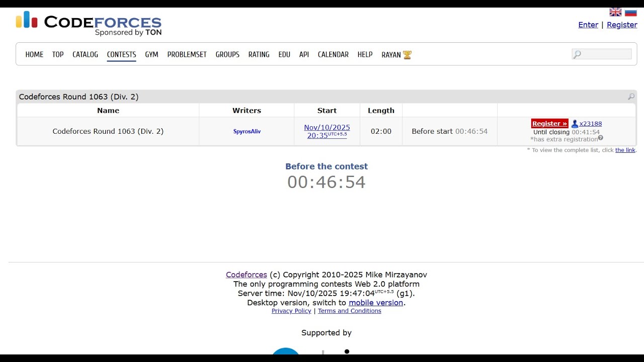Open the Top menu item
Image resolution: width=644 pixels, height=362 pixels.
[58, 54]
